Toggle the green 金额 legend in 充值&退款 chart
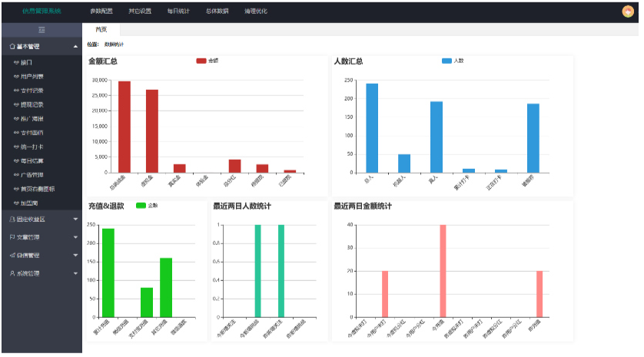 pyautogui.click(x=141, y=206)
